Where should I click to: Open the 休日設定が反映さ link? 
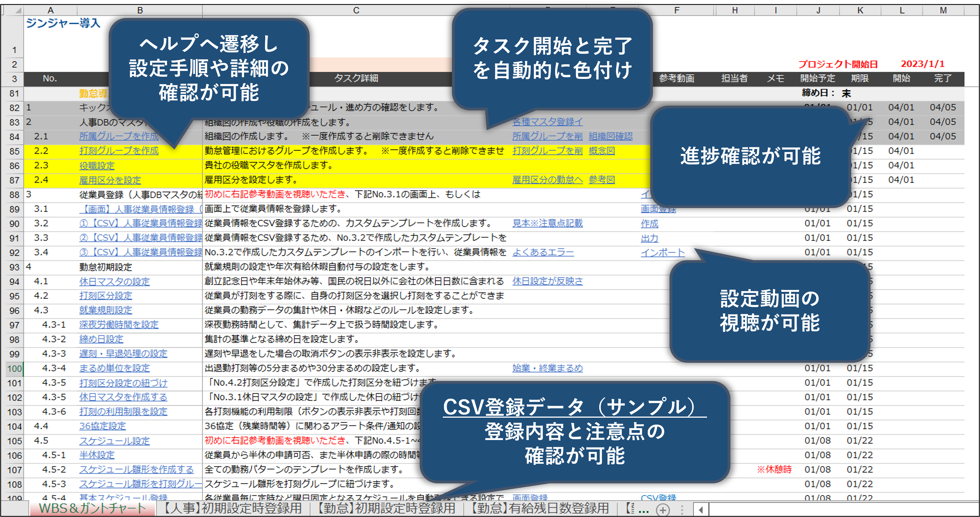coord(547,281)
